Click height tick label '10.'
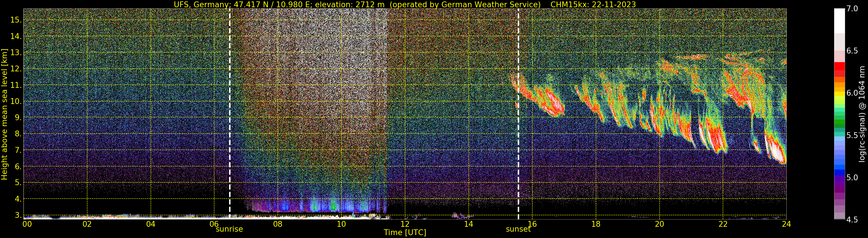Viewport: 868px width, 238px height. 16,101
